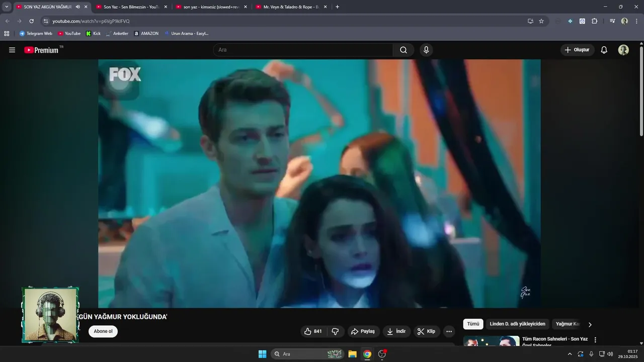Open Chrome profile avatar
The width and height of the screenshot is (644, 362).
(624, 21)
